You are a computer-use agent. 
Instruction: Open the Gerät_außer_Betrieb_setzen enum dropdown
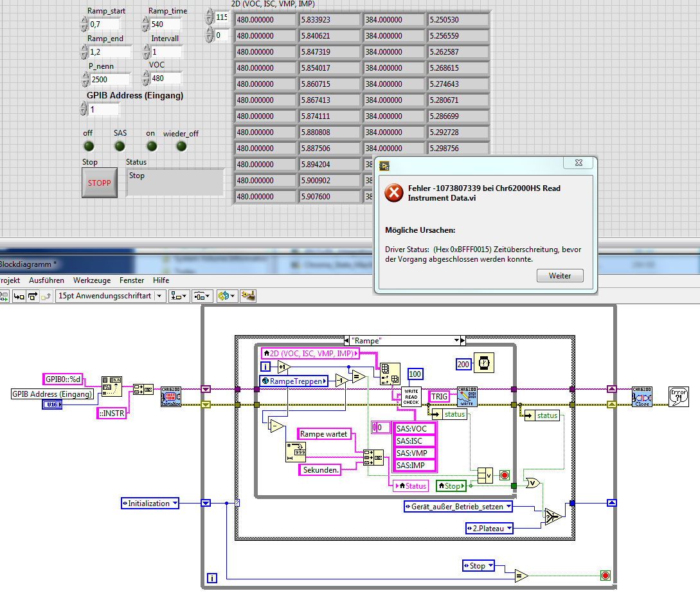tap(458, 507)
